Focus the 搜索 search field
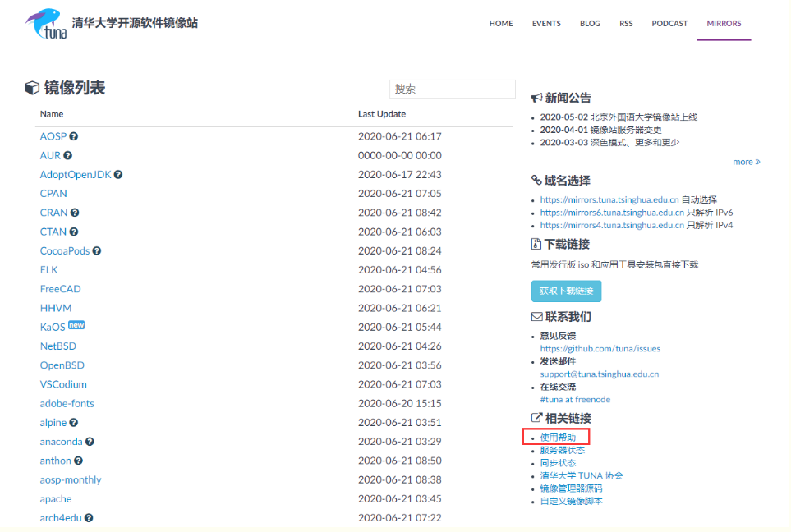The height and width of the screenshot is (532, 791). coord(453,89)
